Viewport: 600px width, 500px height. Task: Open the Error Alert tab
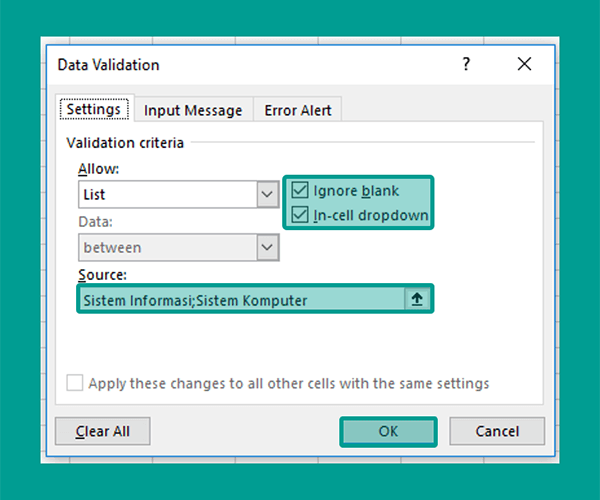pos(298,111)
